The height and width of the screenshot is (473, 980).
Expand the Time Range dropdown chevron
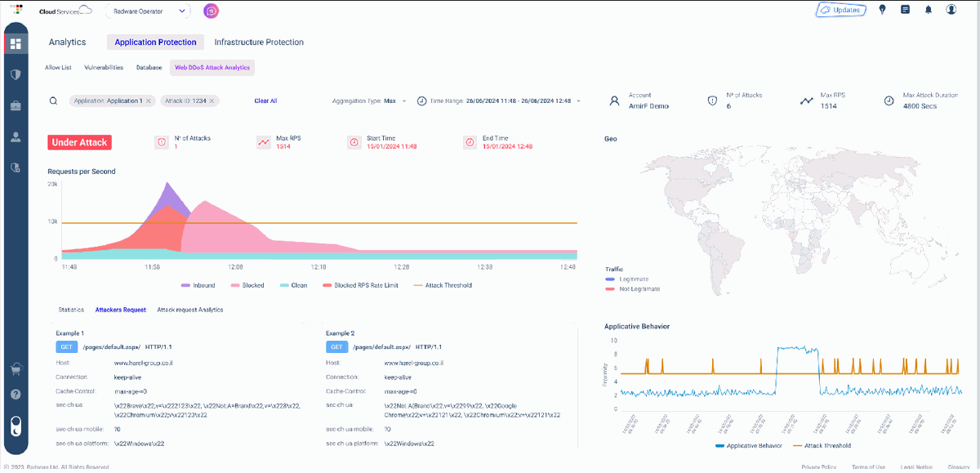(x=579, y=101)
